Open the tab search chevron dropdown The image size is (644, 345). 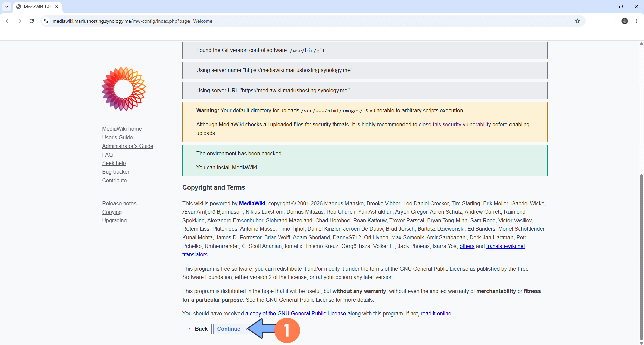point(7,7)
